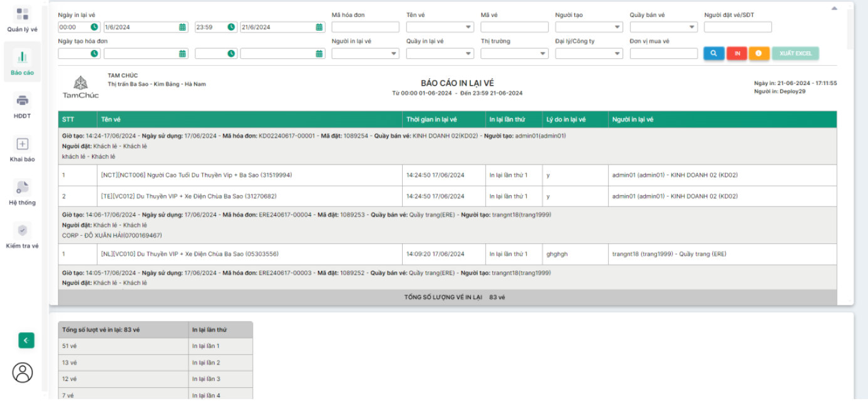The height and width of the screenshot is (416, 868).
Task: Open the HDDT printer section
Action: coord(22,106)
